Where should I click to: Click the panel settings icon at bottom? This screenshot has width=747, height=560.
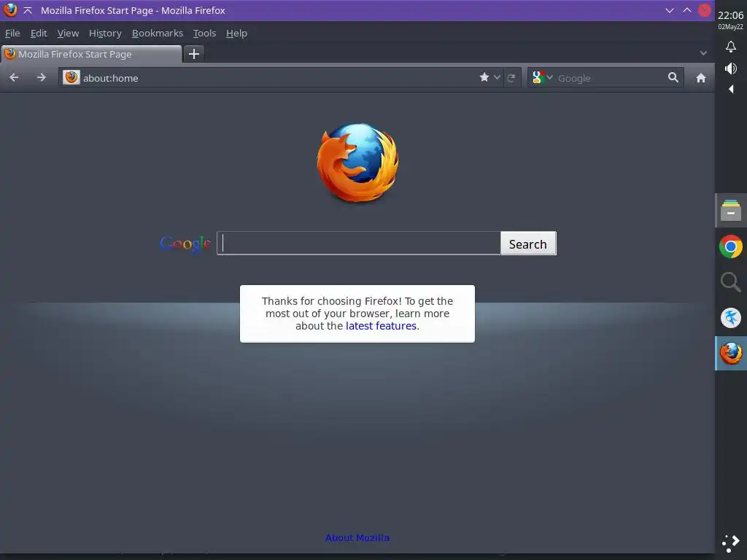pos(730,543)
